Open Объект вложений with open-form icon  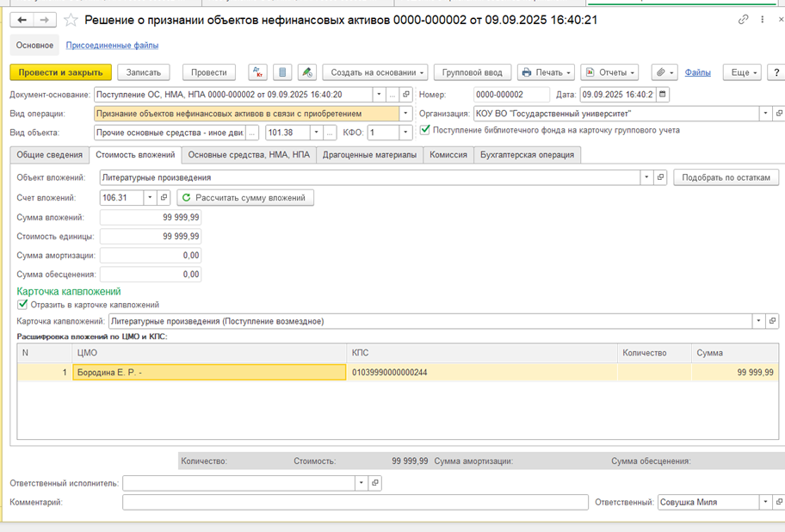(x=661, y=177)
